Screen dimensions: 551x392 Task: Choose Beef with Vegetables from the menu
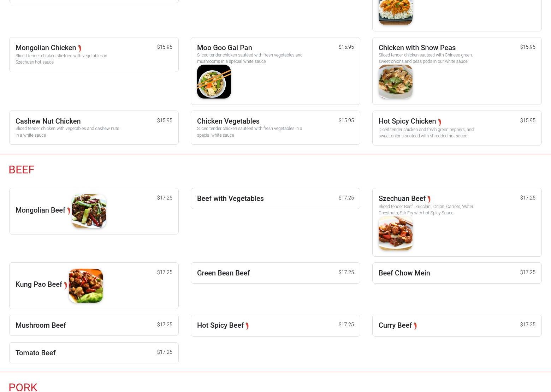pyautogui.click(x=275, y=198)
